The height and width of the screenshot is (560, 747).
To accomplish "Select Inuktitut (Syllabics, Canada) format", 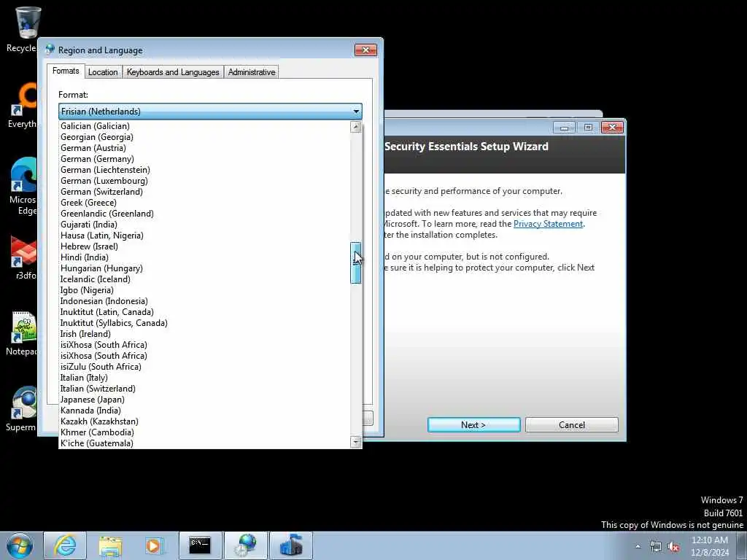I will (204, 323).
